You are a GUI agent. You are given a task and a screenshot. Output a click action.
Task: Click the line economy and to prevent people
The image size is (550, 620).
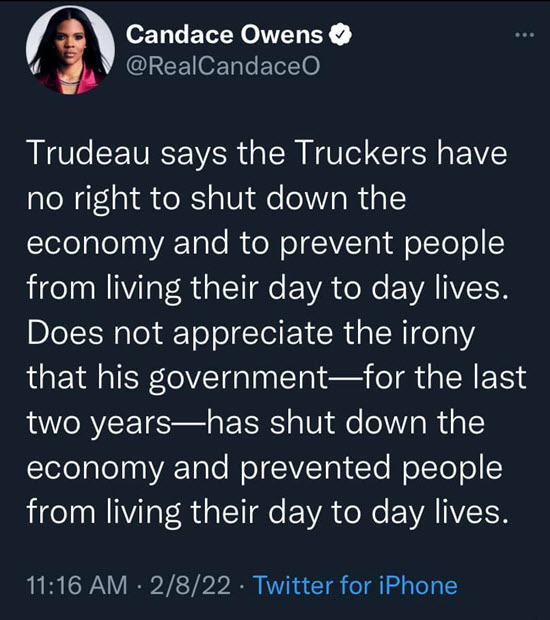coord(266,244)
